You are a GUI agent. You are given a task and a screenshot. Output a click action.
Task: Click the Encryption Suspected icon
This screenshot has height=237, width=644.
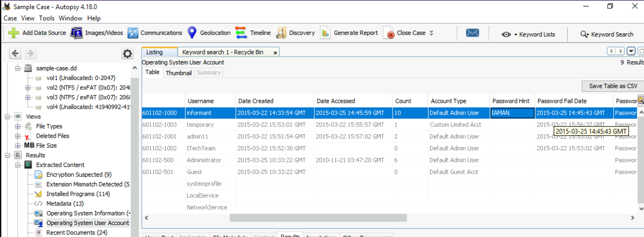click(x=39, y=175)
